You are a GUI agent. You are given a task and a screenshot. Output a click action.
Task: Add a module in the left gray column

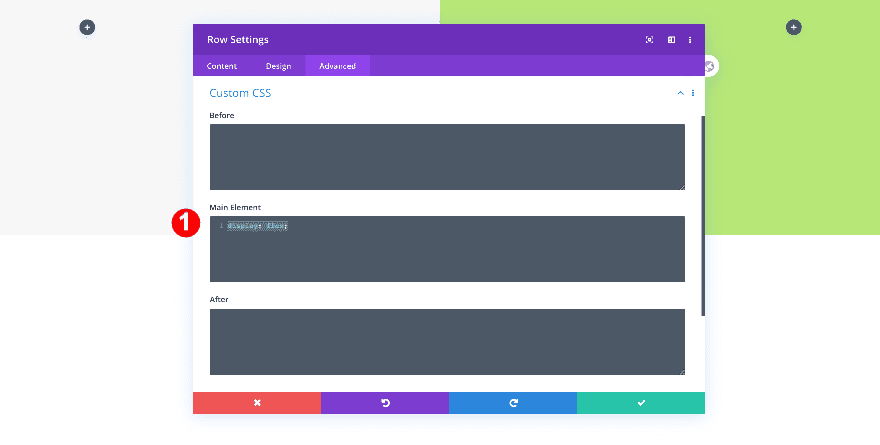tap(87, 27)
